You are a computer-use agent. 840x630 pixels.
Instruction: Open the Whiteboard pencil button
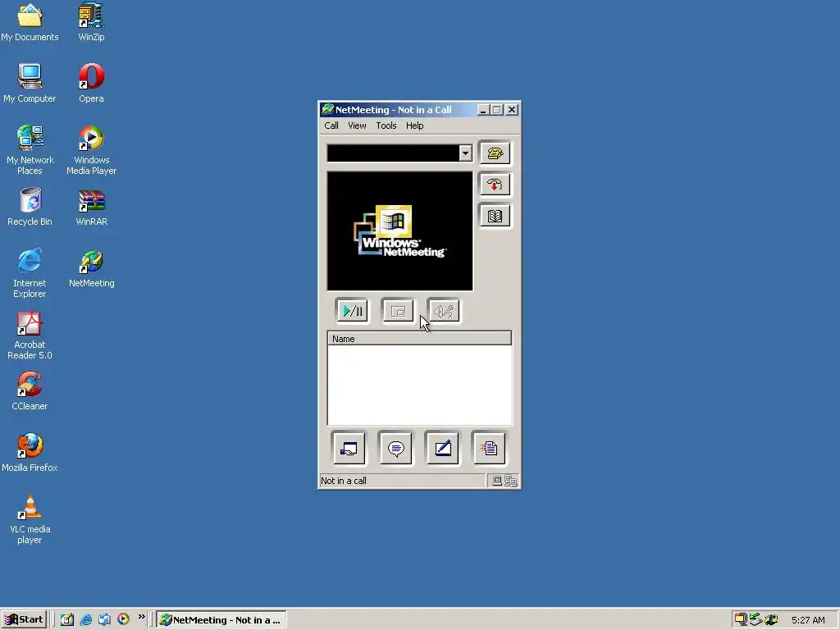point(442,449)
